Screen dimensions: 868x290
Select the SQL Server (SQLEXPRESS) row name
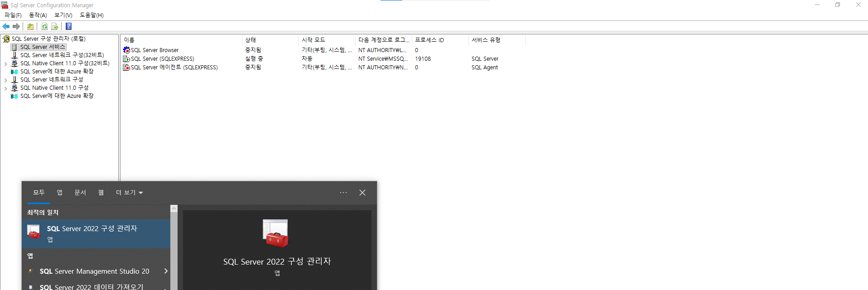click(x=162, y=59)
